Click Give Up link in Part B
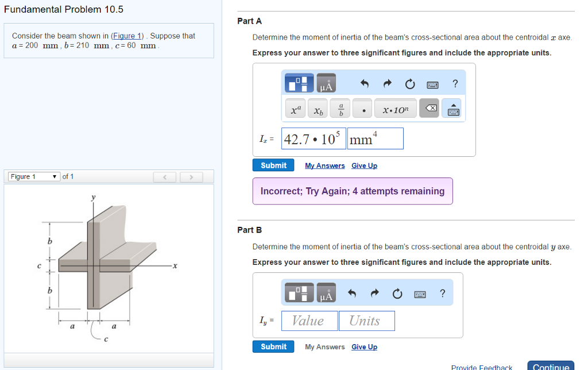588x370 pixels. click(x=364, y=347)
